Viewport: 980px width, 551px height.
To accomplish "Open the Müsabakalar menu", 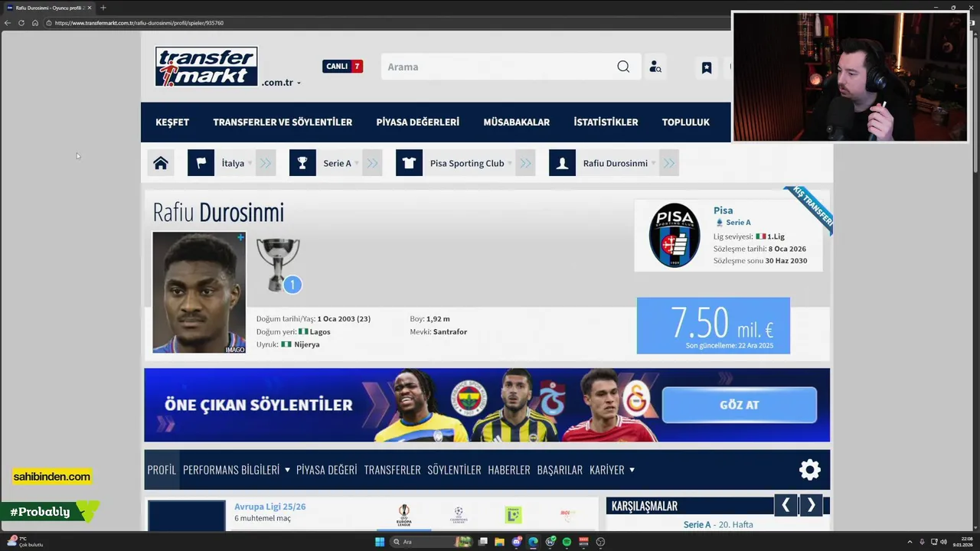I will click(x=517, y=122).
